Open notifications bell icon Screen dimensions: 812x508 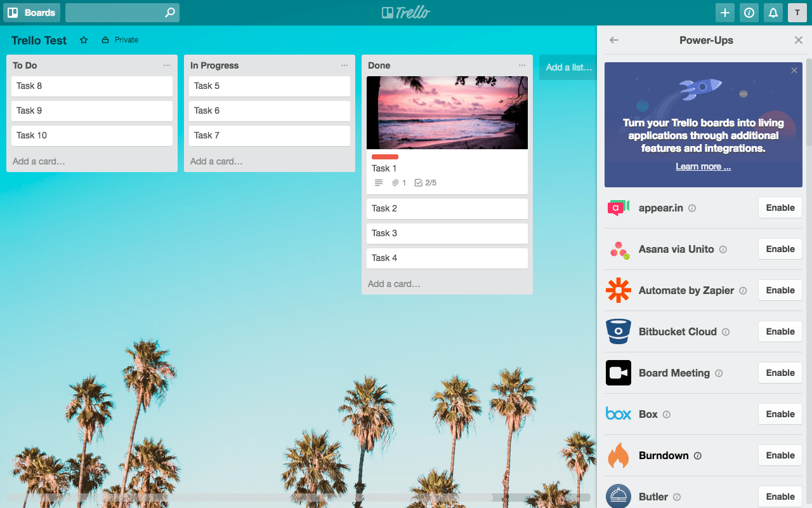(x=773, y=13)
